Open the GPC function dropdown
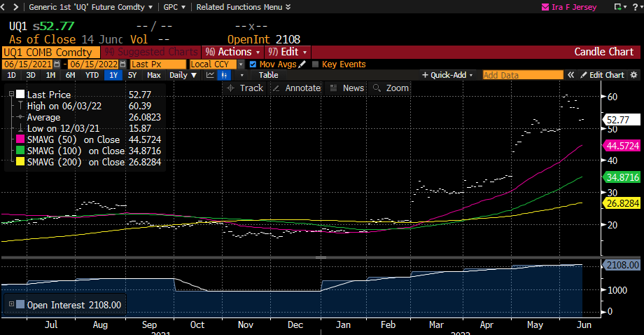This screenshot has height=335, width=644. click(174, 7)
